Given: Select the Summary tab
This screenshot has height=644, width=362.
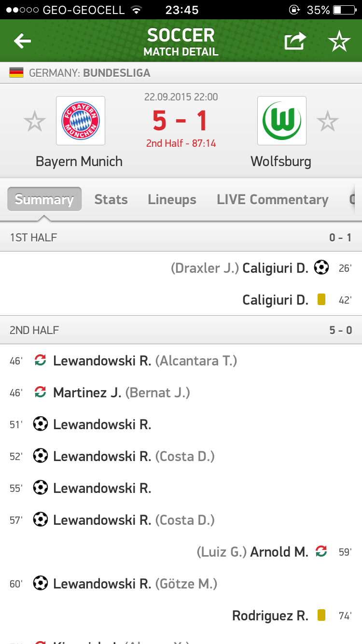Looking at the screenshot, I should [44, 199].
